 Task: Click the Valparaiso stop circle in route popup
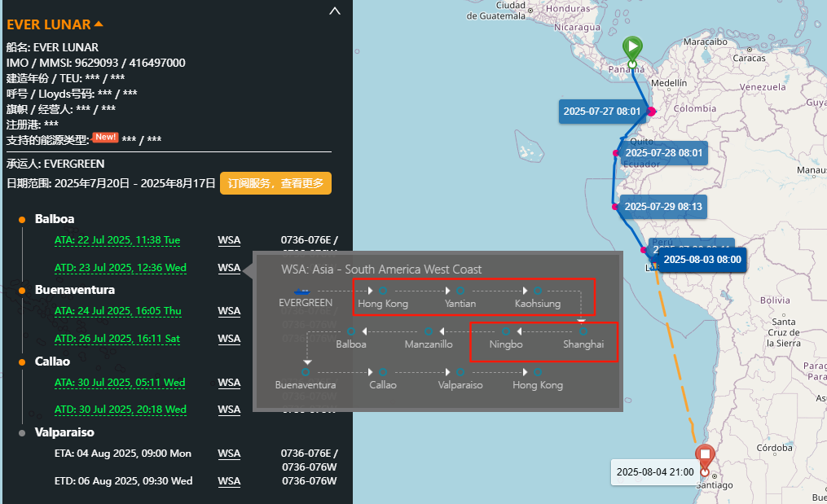tap(460, 372)
